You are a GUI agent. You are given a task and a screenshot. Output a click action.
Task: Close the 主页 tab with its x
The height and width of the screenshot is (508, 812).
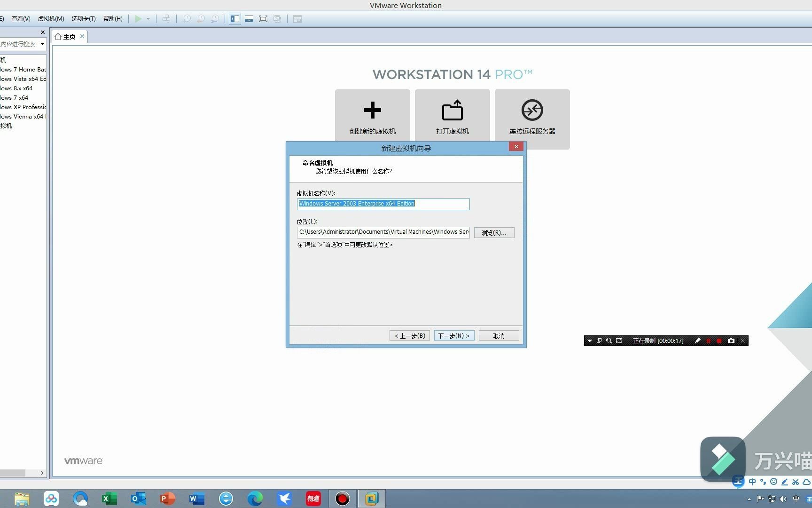(x=82, y=36)
